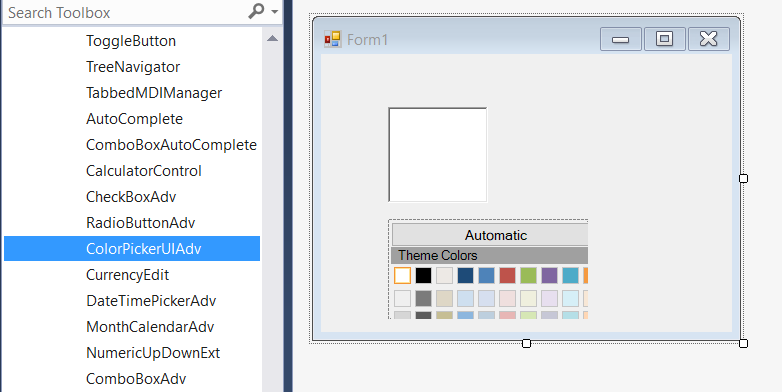Pick the pale green swatch under green
Image resolution: width=782 pixels, height=392 pixels.
click(528, 298)
